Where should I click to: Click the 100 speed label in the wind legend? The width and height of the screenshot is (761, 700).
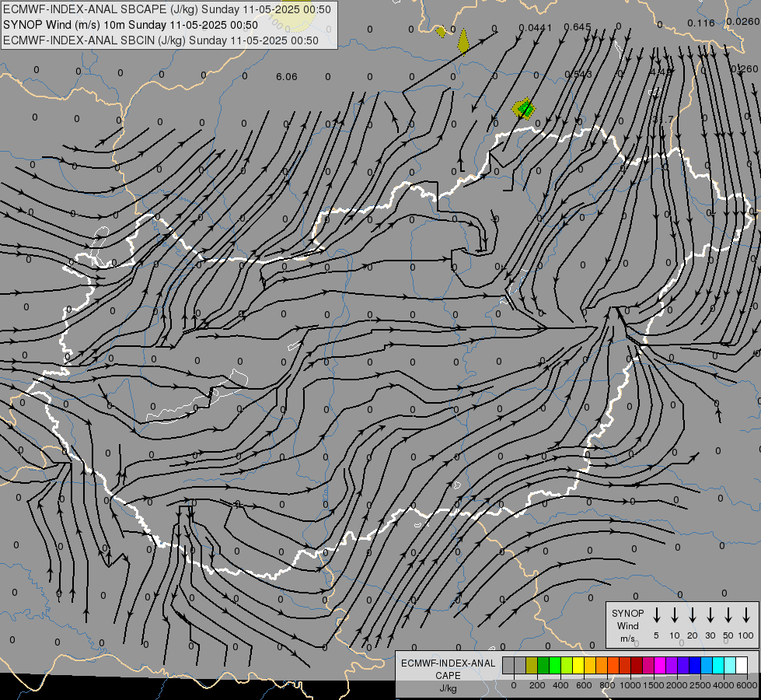[x=746, y=635]
